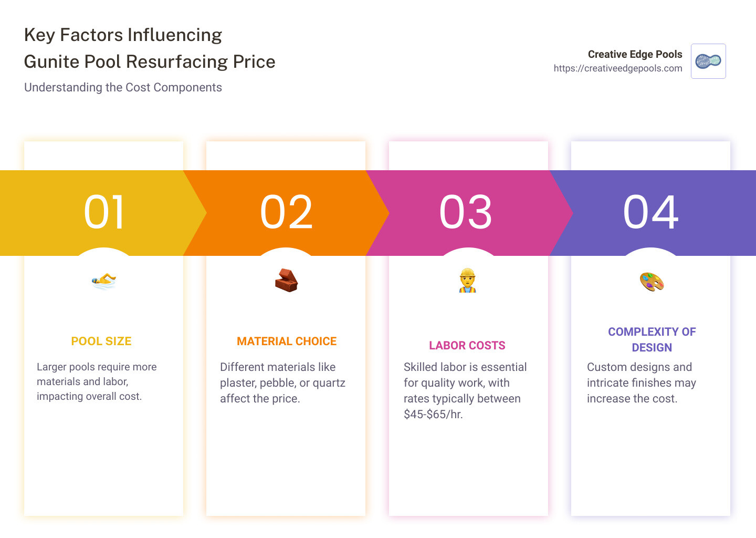The height and width of the screenshot is (538, 756).
Task: Click the POOL SIZE heading
Action: 101,342
